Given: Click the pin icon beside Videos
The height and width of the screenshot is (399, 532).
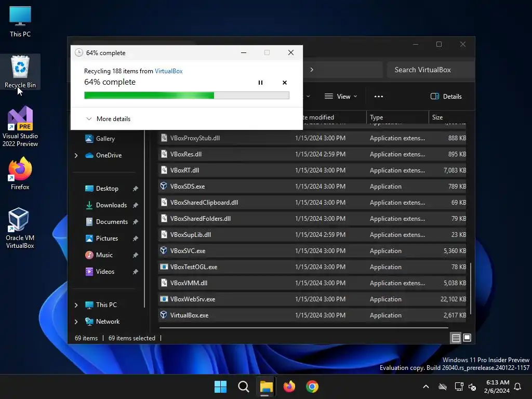Looking at the screenshot, I should pyautogui.click(x=136, y=271).
